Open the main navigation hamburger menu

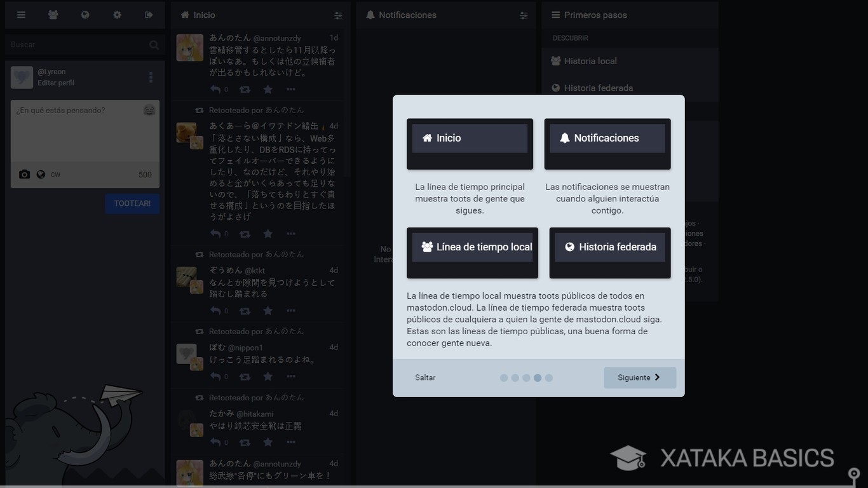click(x=21, y=15)
